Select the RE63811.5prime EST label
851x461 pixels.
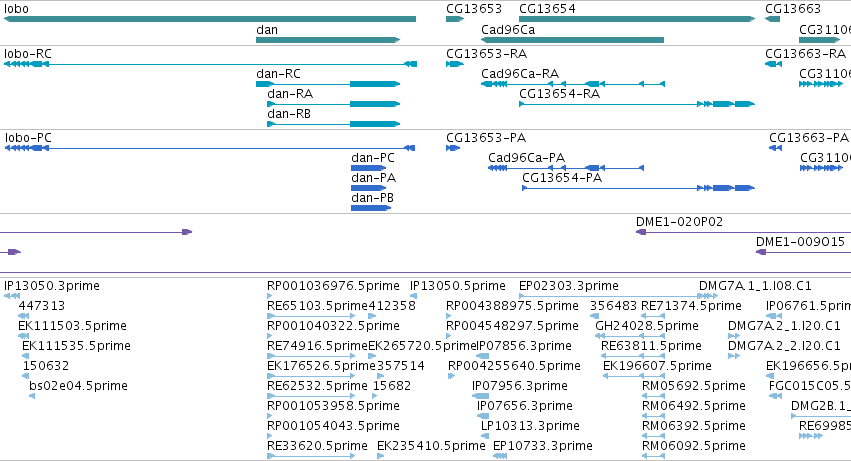(x=651, y=346)
